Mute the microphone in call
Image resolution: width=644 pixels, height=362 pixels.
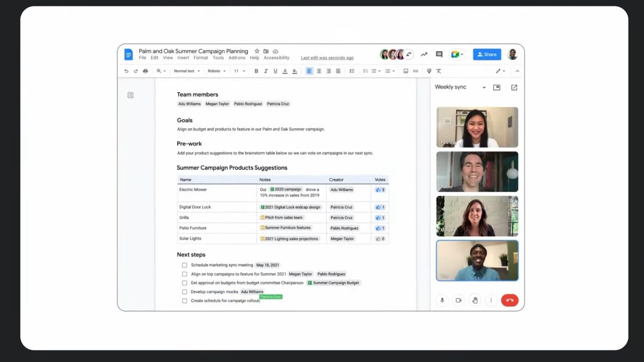(442, 300)
